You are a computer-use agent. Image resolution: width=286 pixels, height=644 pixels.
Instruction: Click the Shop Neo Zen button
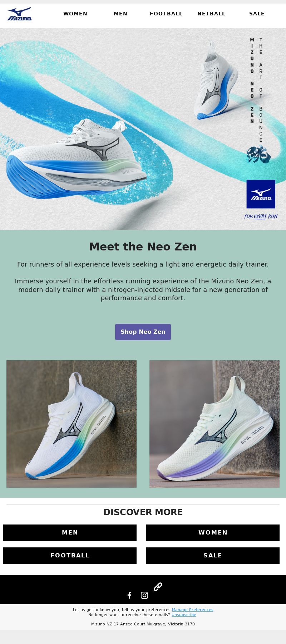(x=143, y=332)
